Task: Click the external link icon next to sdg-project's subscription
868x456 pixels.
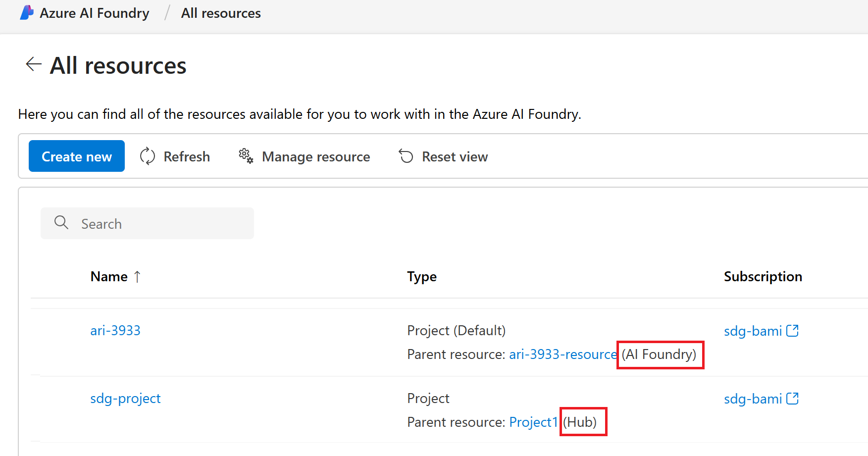Action: pyautogui.click(x=793, y=398)
